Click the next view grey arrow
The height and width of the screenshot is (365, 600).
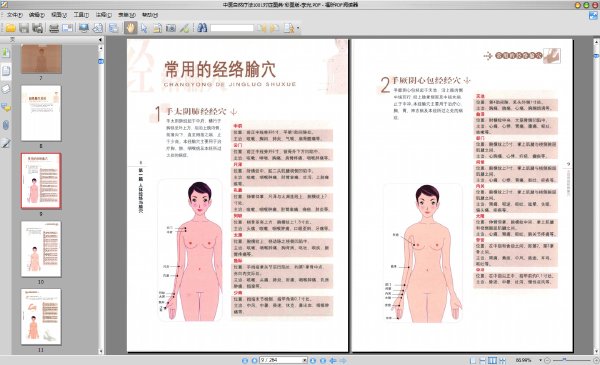click(343, 360)
